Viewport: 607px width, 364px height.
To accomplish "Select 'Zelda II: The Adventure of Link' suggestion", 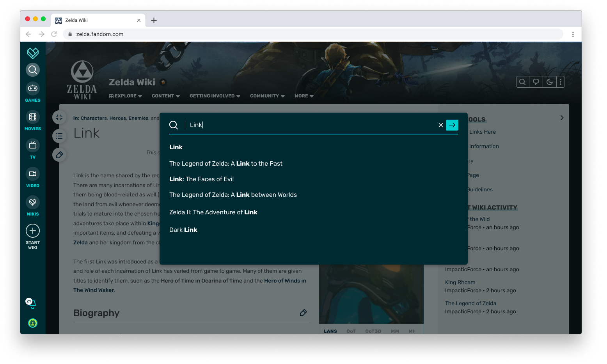I will [213, 212].
